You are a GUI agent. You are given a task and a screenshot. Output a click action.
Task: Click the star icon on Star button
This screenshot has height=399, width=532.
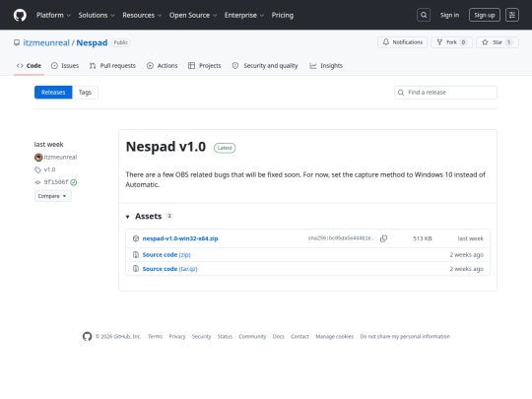tap(485, 42)
